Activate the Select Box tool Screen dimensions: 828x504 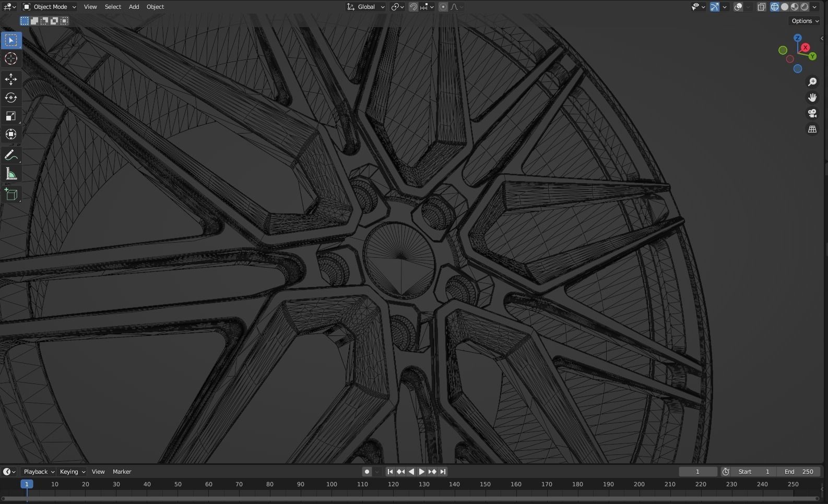tap(11, 40)
